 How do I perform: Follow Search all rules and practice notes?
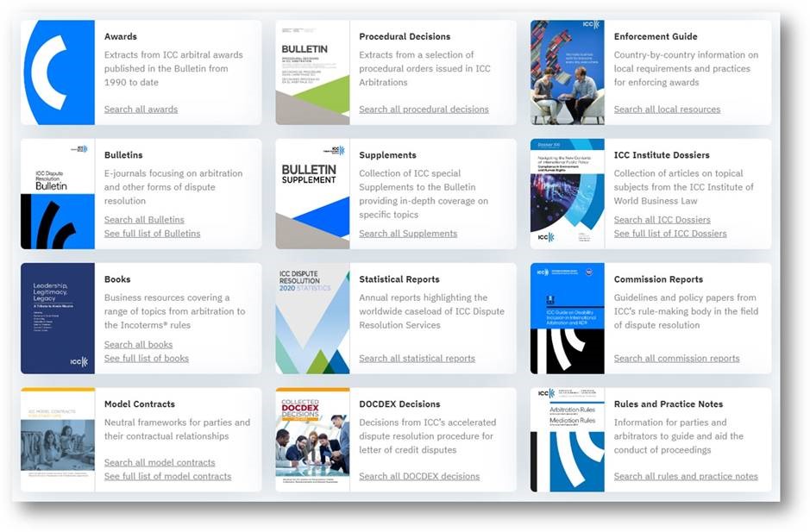coord(686,476)
